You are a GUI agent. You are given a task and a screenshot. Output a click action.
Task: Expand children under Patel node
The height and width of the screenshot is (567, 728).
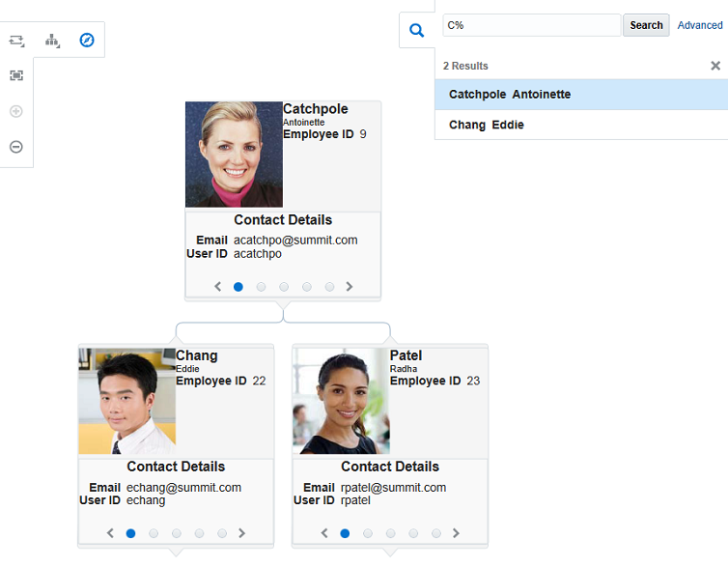coord(390,552)
